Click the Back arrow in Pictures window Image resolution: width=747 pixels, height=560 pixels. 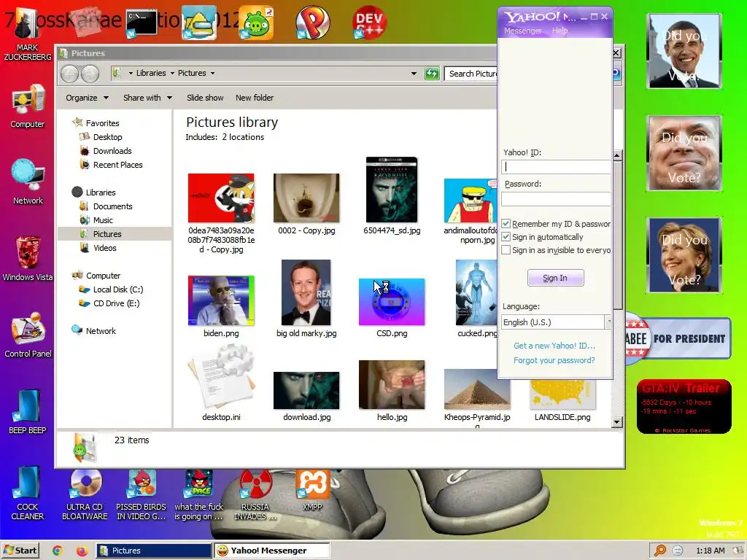pos(69,74)
